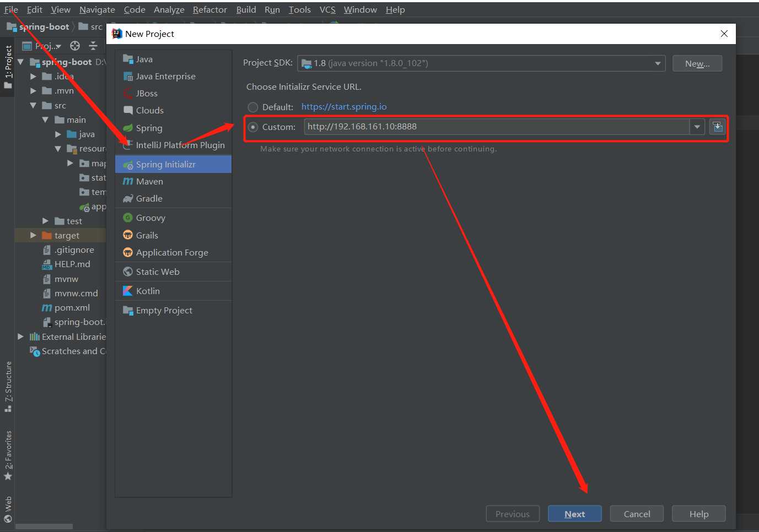Open the 1: Project tool window tab

click(8, 68)
